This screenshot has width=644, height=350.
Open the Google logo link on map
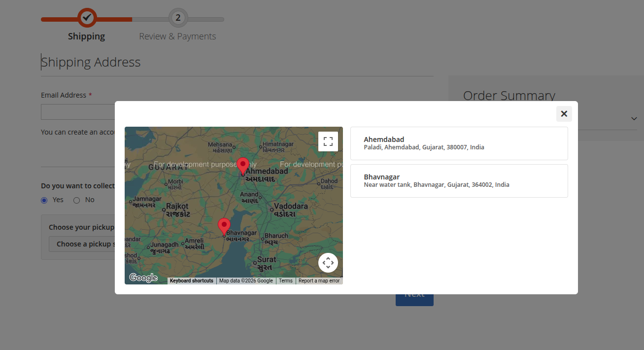143,278
